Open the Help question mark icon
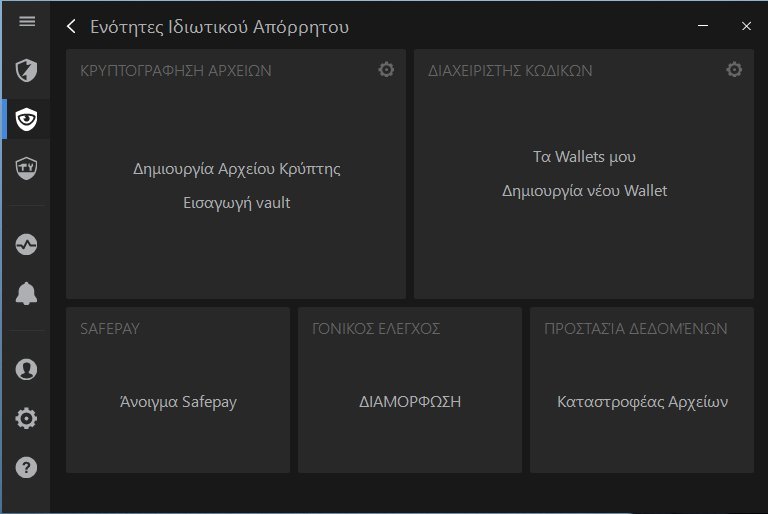768x514 pixels. pyautogui.click(x=26, y=467)
